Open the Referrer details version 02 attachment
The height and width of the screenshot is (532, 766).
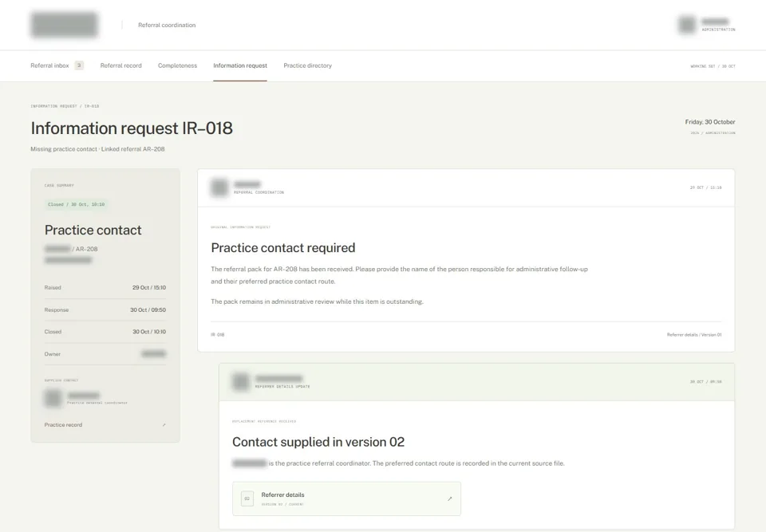(346, 499)
